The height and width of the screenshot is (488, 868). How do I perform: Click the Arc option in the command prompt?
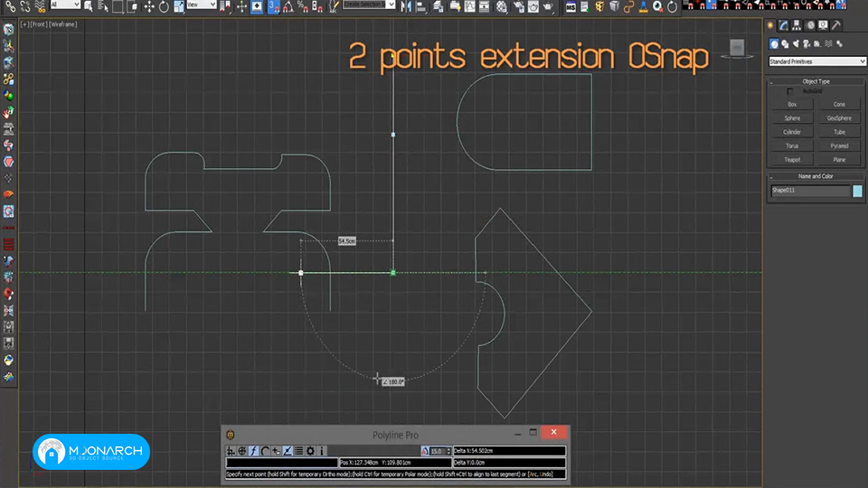pyautogui.click(x=533, y=474)
